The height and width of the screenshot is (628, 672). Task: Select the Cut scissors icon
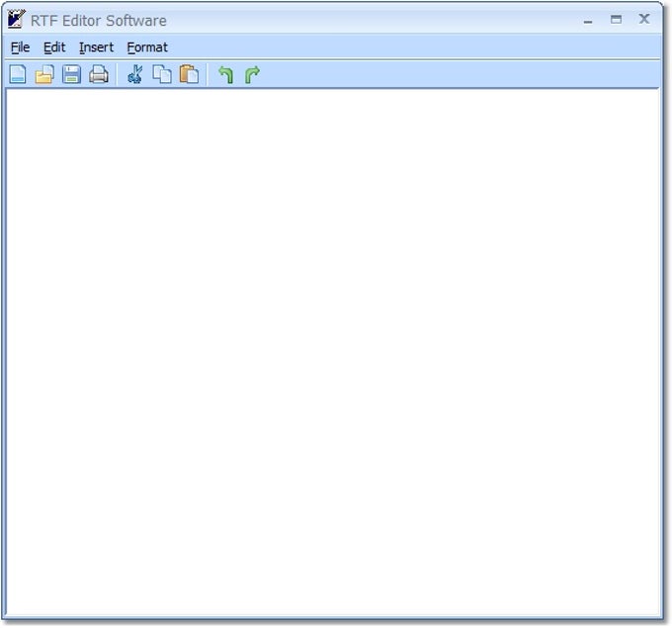click(x=135, y=74)
